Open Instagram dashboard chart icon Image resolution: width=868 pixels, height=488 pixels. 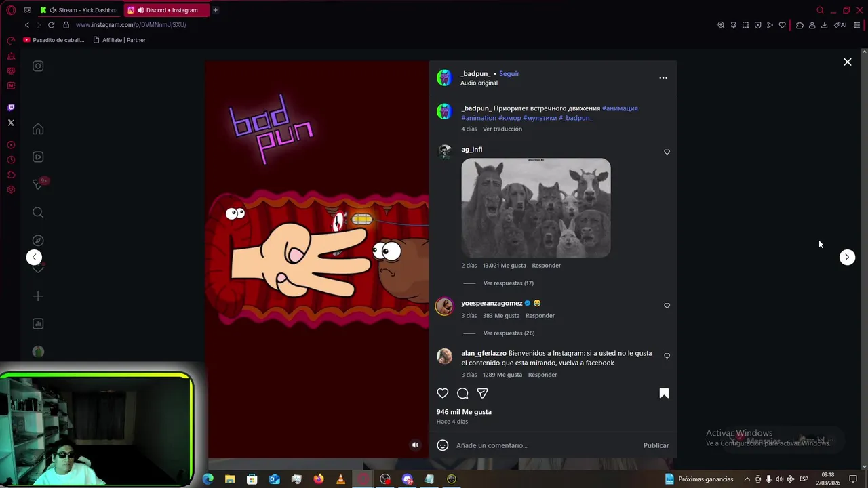[38, 324]
